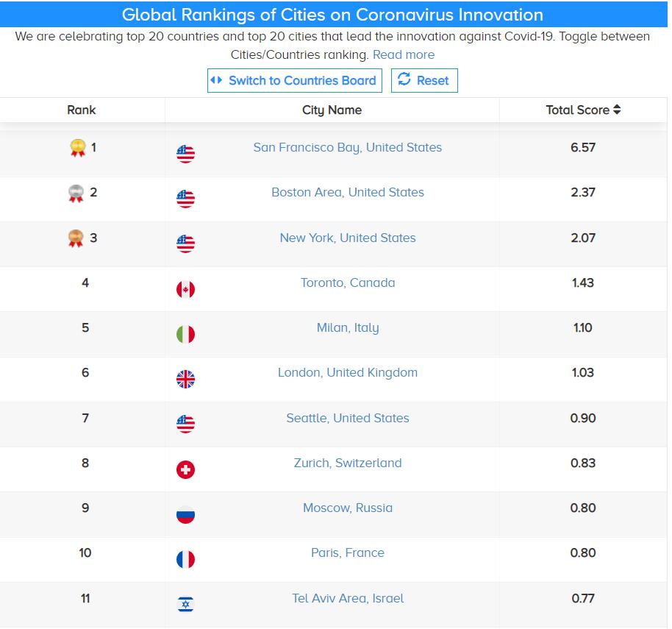Open the Read more link
This screenshot has height=629, width=672.
click(x=403, y=55)
